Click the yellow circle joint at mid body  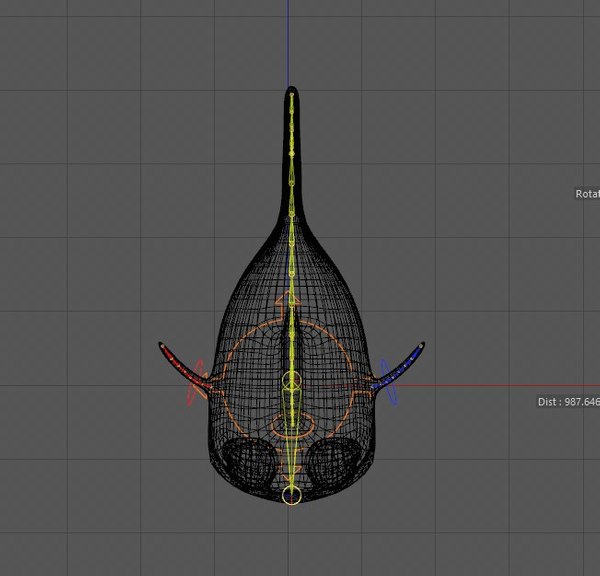point(292,382)
